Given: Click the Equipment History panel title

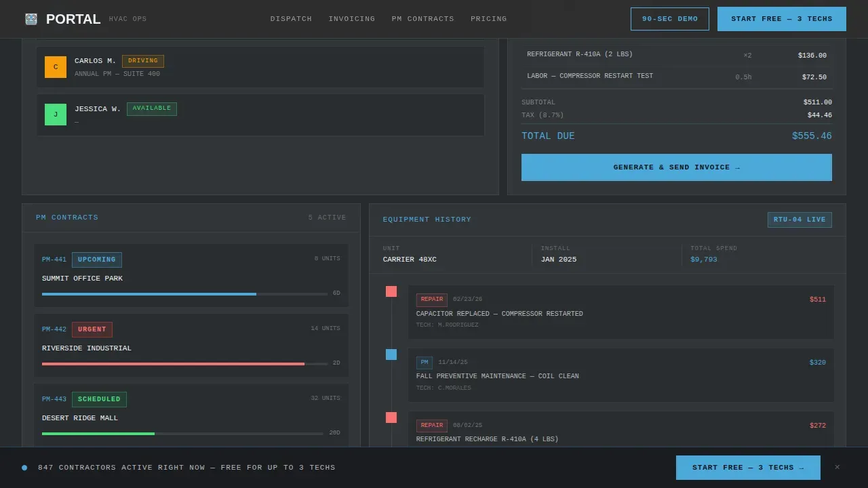Looking at the screenshot, I should pos(427,220).
